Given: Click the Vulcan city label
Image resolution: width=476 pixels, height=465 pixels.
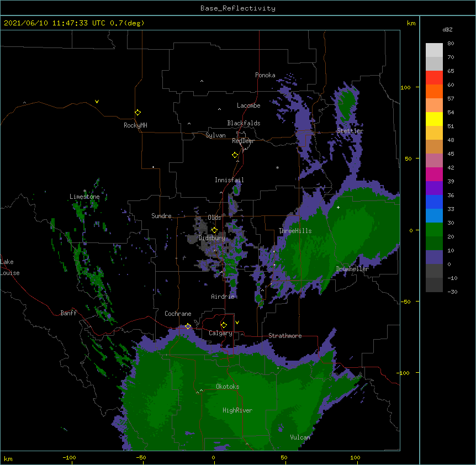Looking at the screenshot, I should pyautogui.click(x=300, y=437).
